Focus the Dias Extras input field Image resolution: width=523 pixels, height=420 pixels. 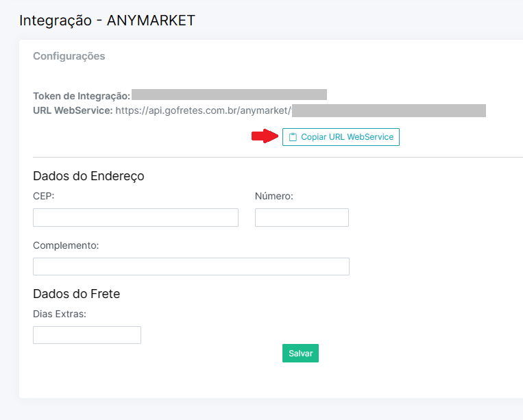[x=87, y=335]
